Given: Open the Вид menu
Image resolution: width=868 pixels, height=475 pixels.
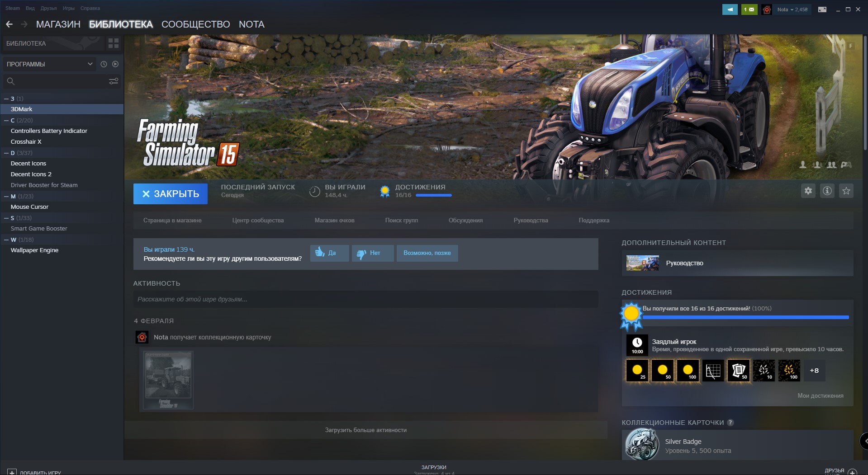Looking at the screenshot, I should click(x=30, y=8).
